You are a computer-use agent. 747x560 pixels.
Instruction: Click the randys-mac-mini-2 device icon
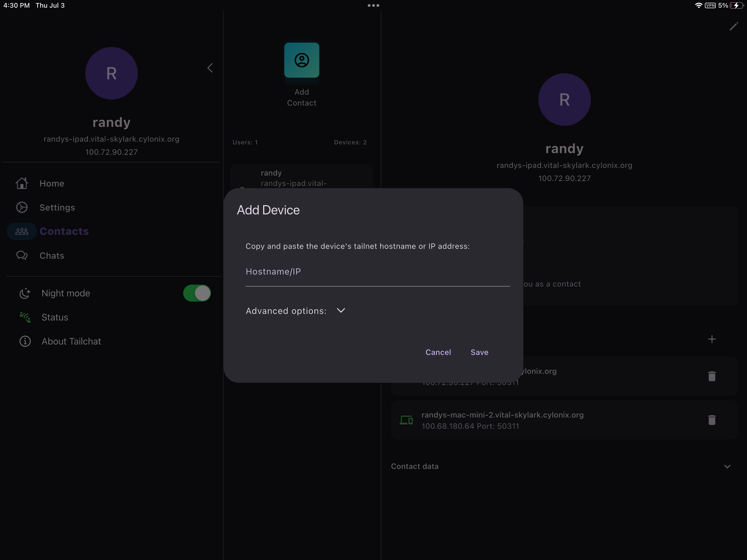click(x=406, y=420)
